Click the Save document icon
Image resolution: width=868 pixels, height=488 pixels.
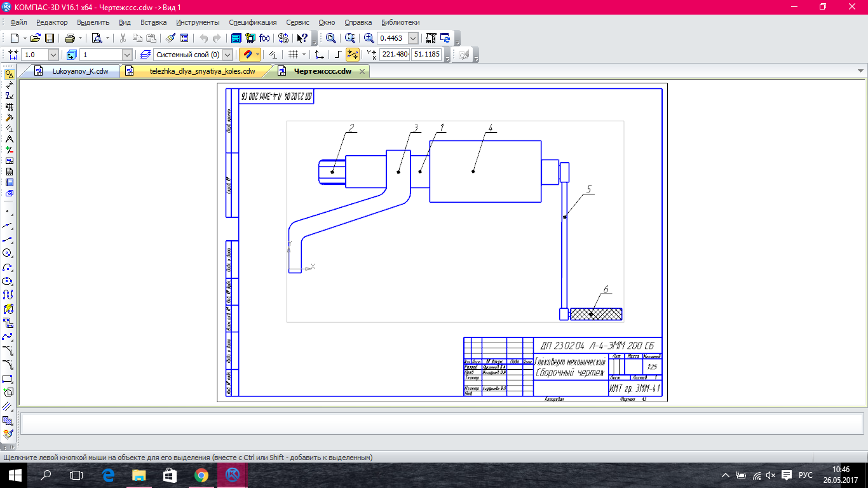[x=50, y=38]
